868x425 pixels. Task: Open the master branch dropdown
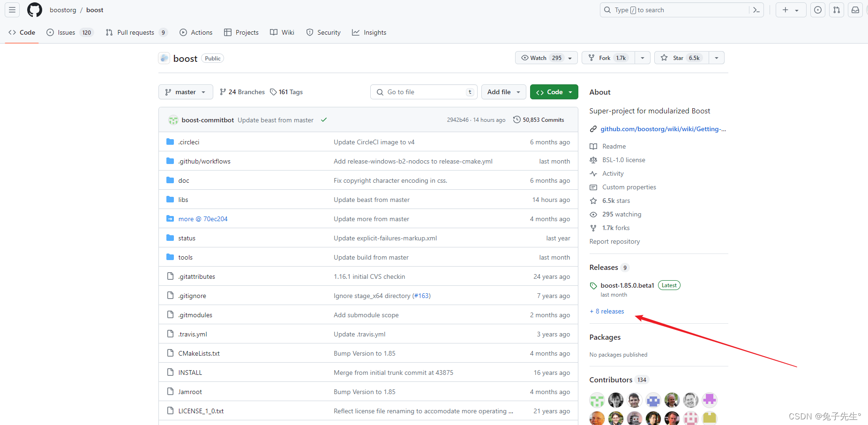186,92
